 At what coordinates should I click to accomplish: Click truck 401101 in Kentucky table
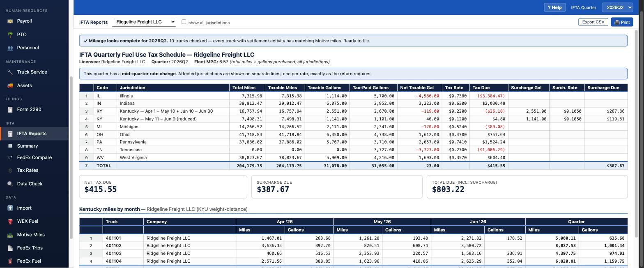113,238
